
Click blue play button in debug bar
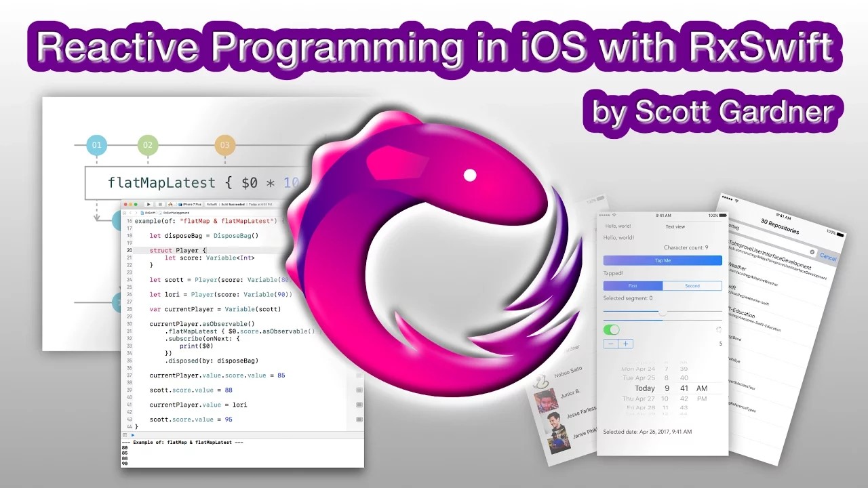click(133, 434)
